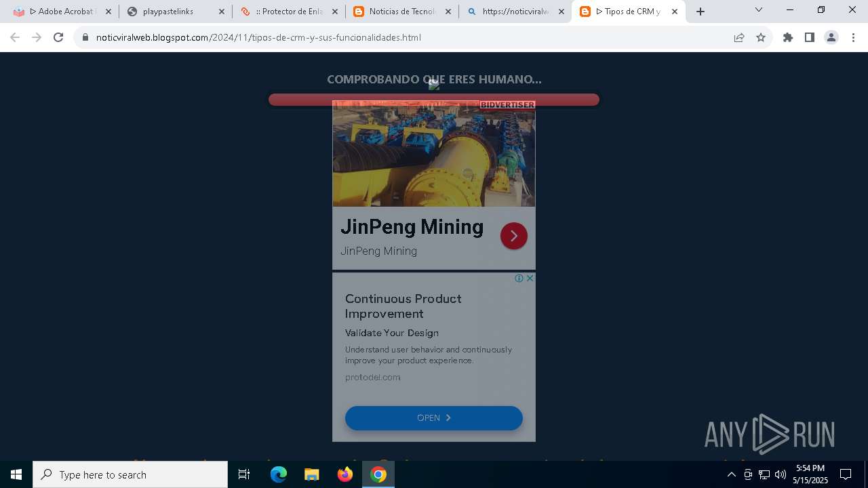Share this page icon

(739, 37)
